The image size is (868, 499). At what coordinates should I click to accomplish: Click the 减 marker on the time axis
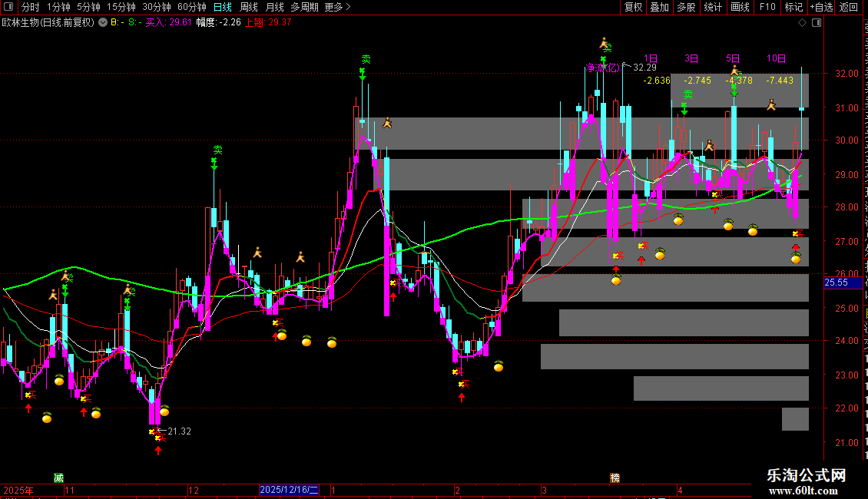click(x=58, y=478)
